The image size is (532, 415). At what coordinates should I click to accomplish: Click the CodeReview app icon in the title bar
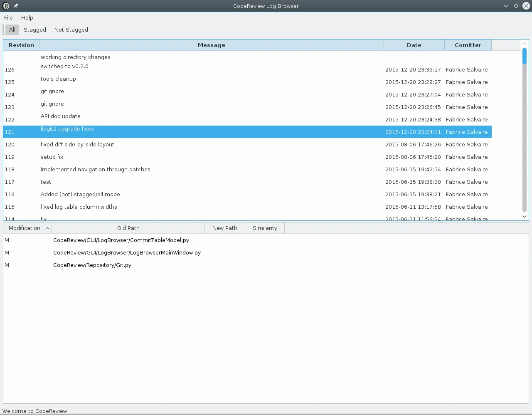tap(6, 6)
